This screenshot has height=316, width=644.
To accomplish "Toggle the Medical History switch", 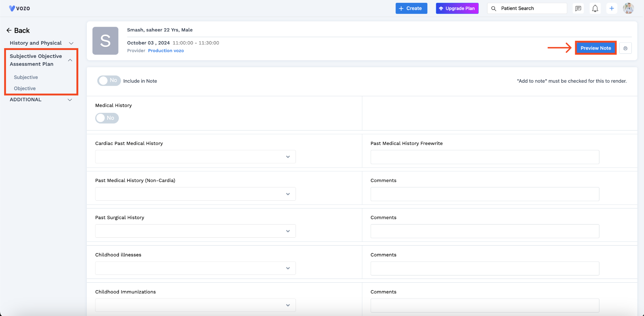I will pyautogui.click(x=107, y=118).
